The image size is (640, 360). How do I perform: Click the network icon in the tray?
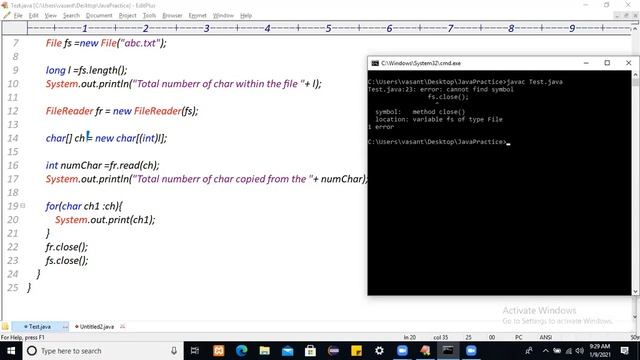[569, 351]
